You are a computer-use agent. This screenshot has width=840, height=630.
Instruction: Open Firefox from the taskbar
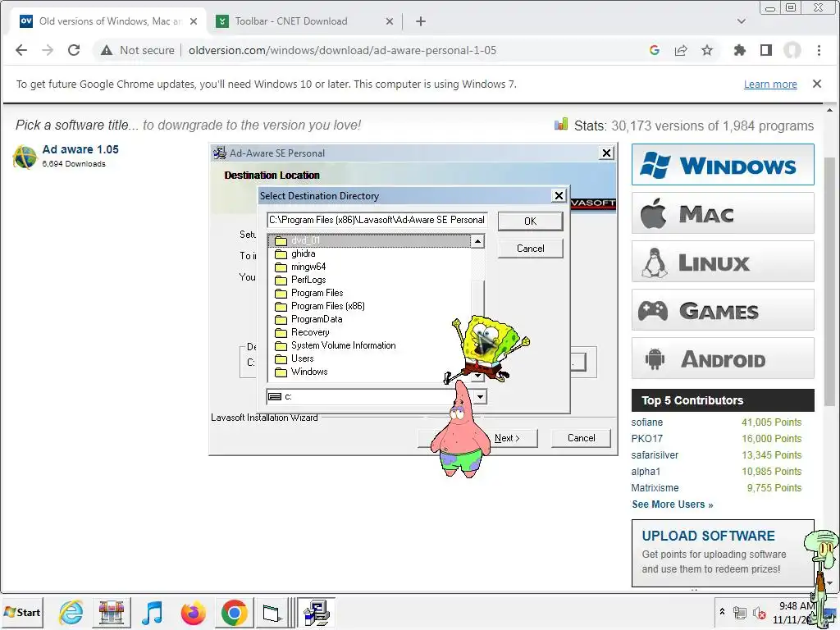pos(194,612)
